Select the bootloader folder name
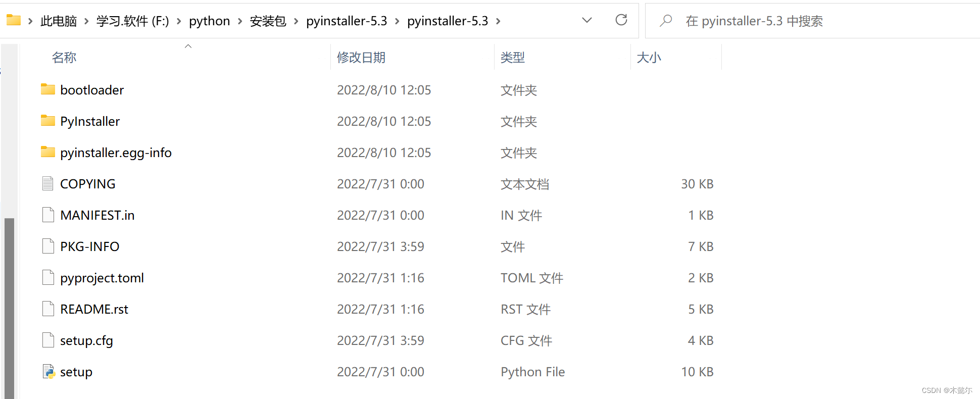This screenshot has width=980, height=399. point(92,89)
